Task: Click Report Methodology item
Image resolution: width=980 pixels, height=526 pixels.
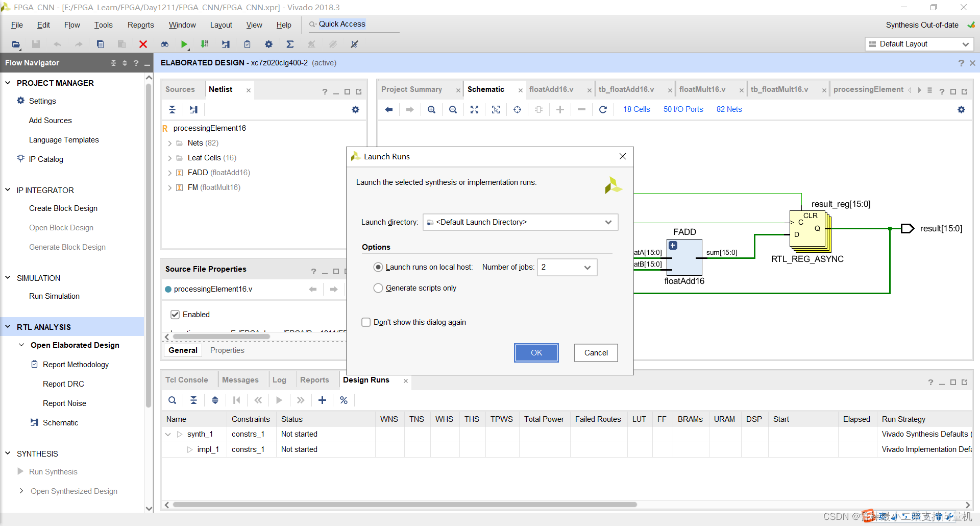Action: pos(76,365)
